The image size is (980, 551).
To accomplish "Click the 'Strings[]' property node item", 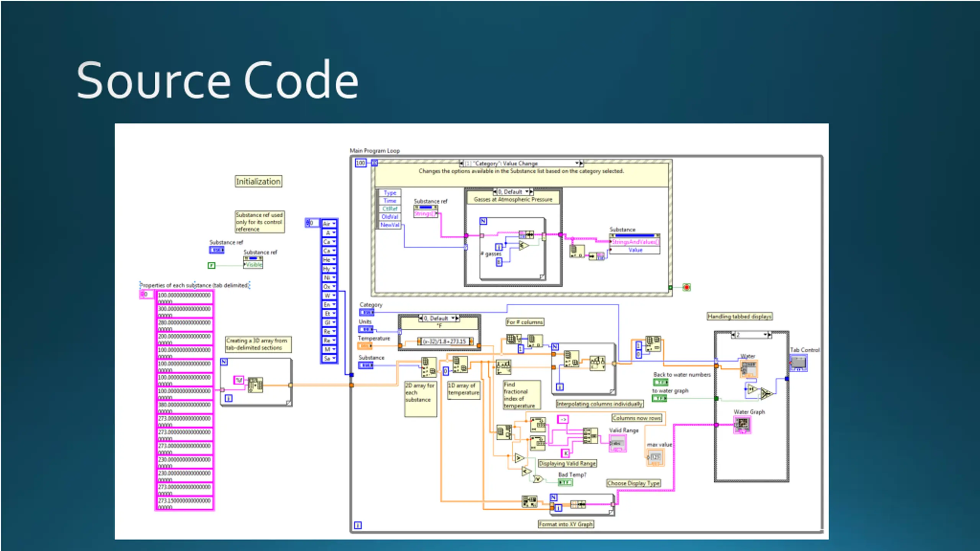I will [x=426, y=214].
